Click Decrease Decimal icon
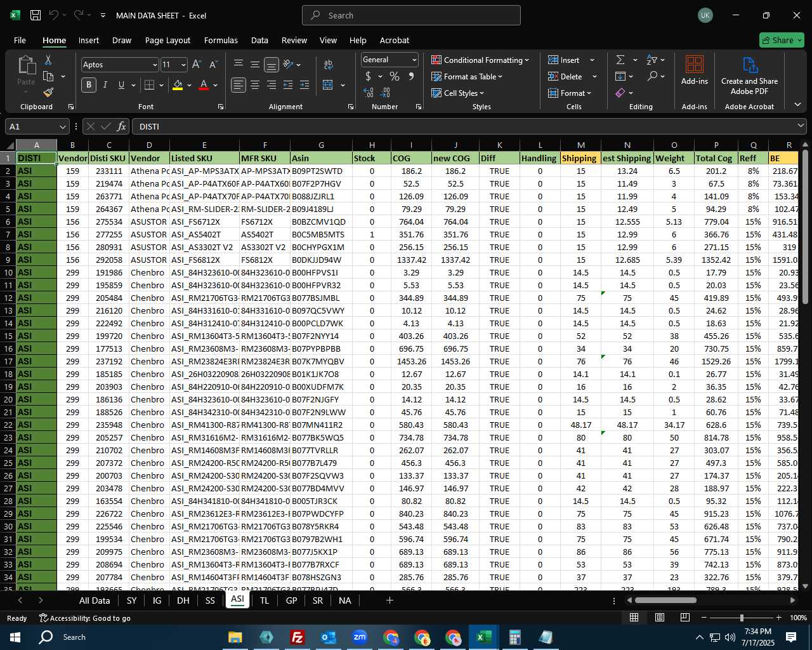 pyautogui.click(x=386, y=93)
